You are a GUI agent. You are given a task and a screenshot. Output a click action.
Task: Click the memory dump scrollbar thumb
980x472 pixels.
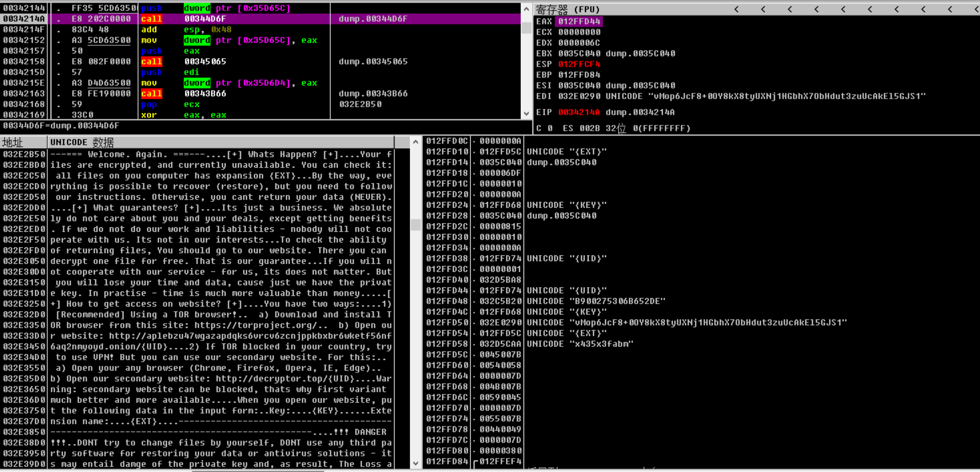pos(415,225)
